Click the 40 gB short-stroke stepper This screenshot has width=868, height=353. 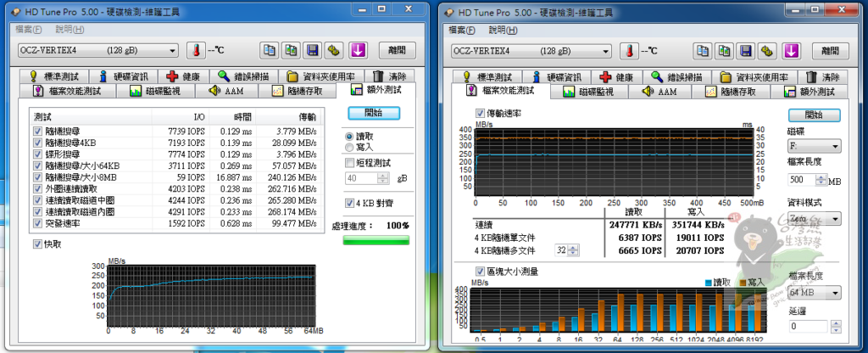coord(383,178)
